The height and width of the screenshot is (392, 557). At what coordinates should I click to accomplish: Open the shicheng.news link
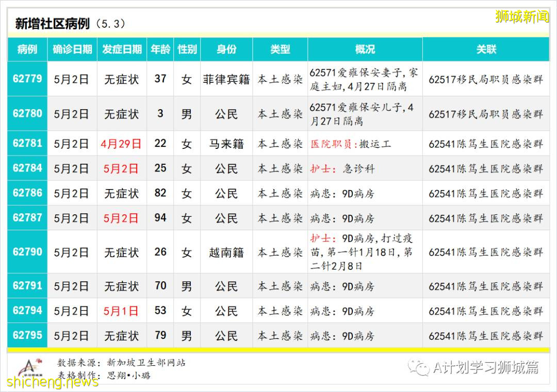point(52,382)
